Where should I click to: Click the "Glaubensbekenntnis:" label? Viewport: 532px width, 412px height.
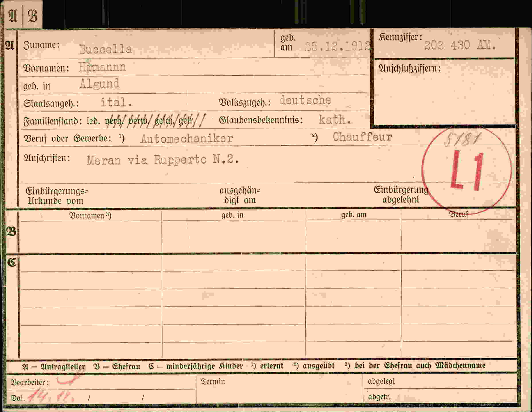click(x=261, y=120)
